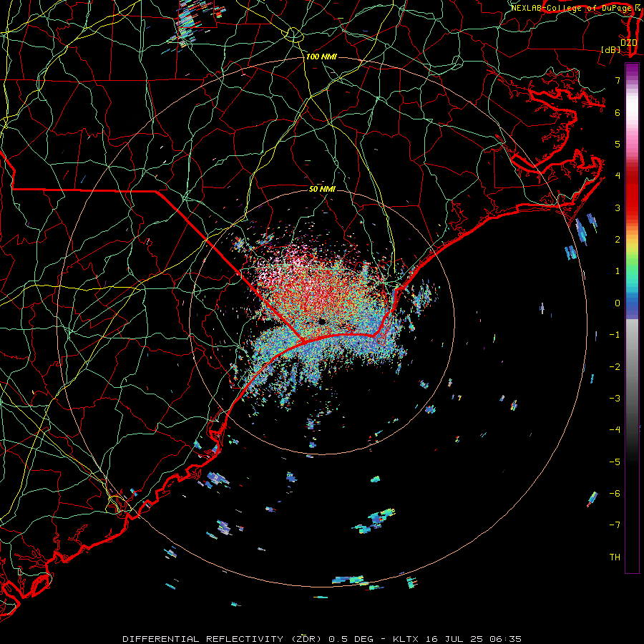The height and width of the screenshot is (644, 644).
Task: Select the "5" value on the scale
Action: click(618, 144)
